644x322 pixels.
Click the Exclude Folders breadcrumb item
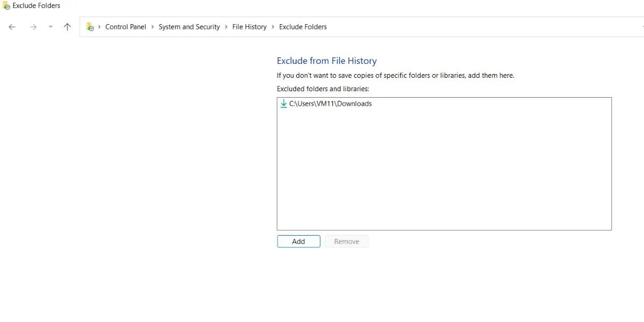click(303, 26)
